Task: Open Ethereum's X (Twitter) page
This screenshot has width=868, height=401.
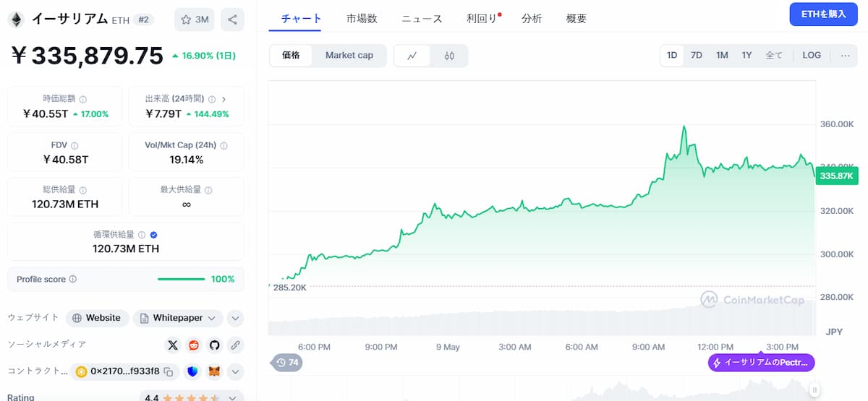Action: point(172,345)
